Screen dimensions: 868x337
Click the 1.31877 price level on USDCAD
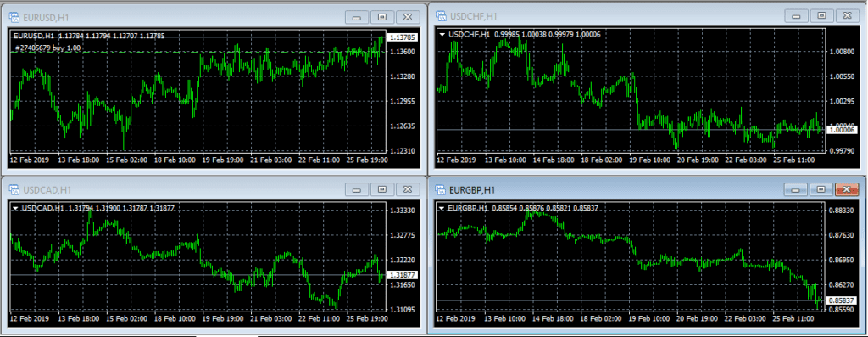click(x=403, y=275)
